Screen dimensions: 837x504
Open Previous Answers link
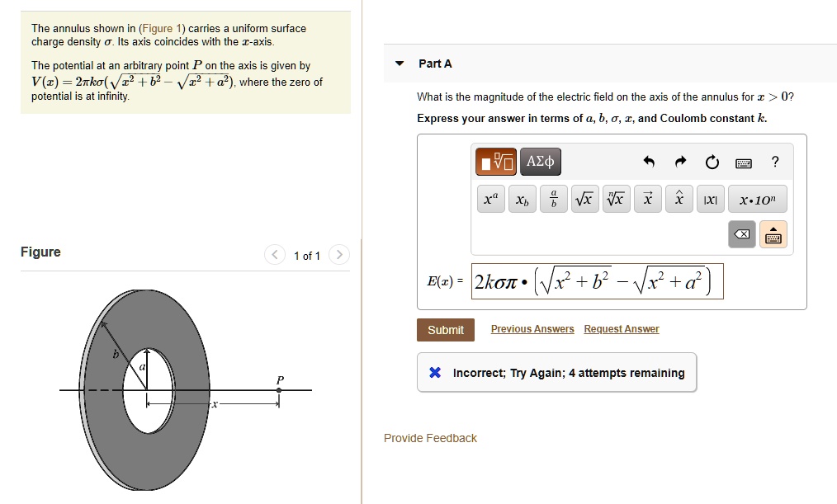coord(532,329)
